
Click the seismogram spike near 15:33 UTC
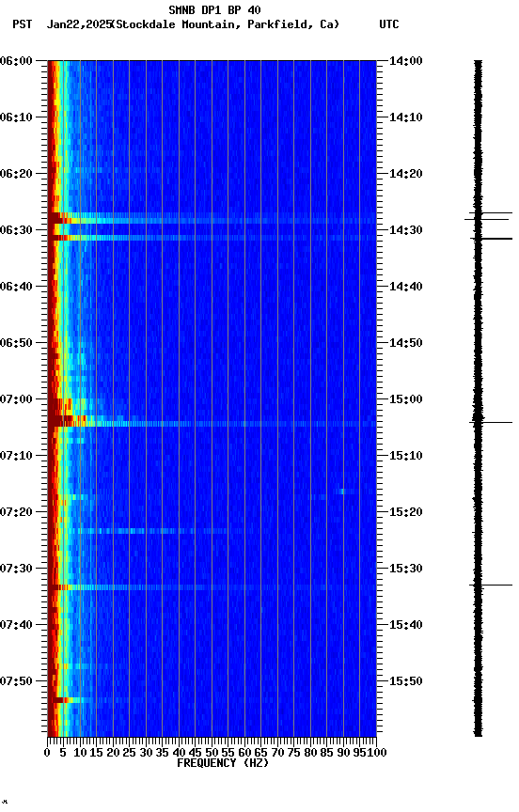491,586
